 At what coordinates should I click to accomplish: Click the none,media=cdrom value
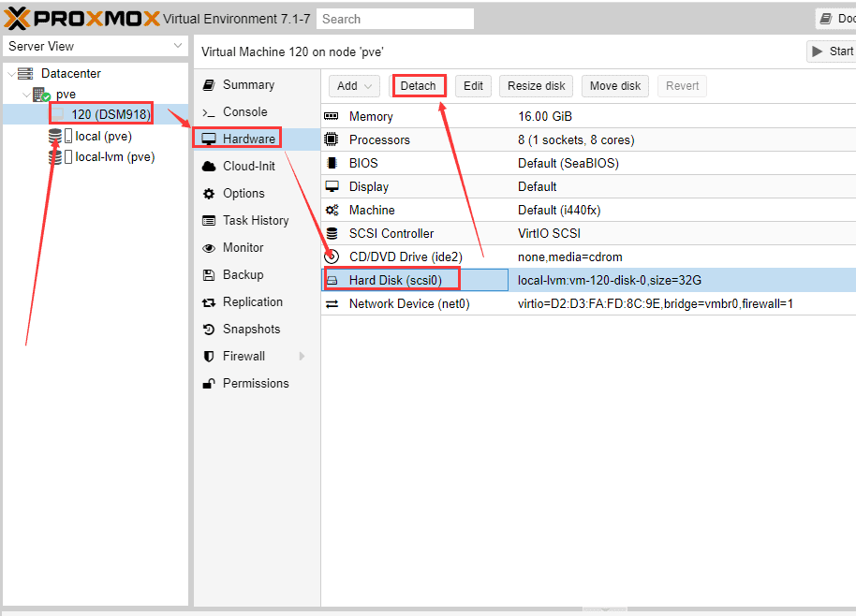(x=570, y=257)
